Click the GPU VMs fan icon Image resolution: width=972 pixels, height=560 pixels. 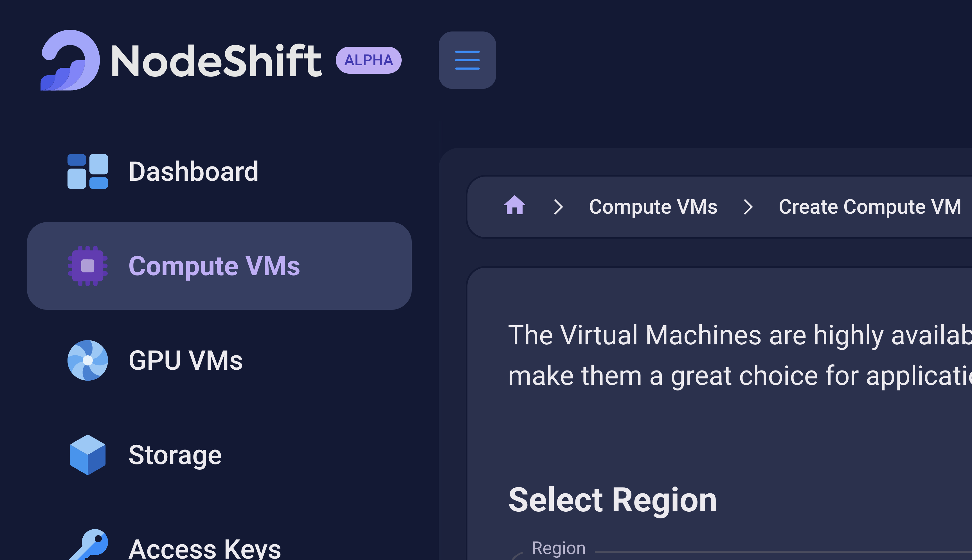tap(88, 360)
